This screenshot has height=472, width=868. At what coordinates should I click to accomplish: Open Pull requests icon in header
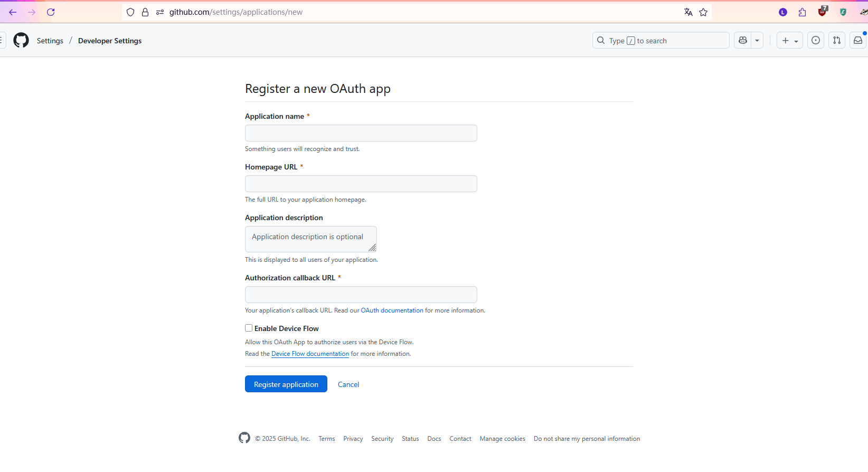[x=837, y=40]
